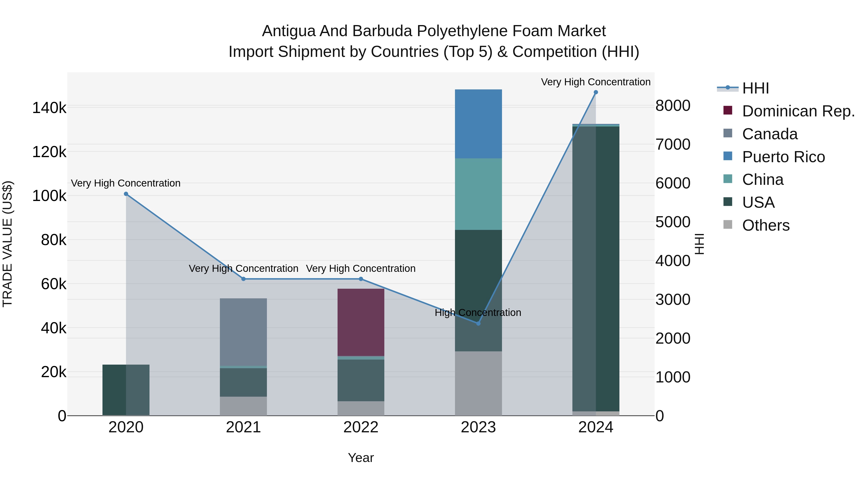Click the 2021 x-axis label
The height and width of the screenshot is (488, 868).
pos(244,427)
